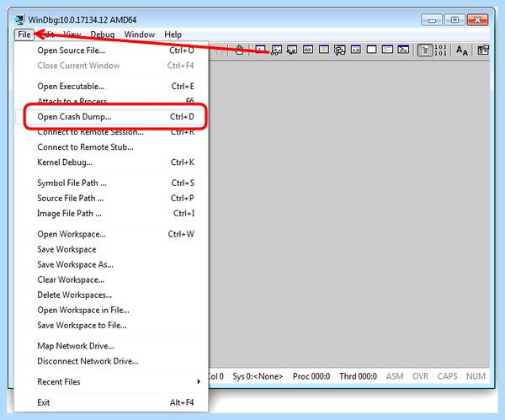Click Thrd 000:0 in status bar
Viewport: 505px width, 420px height.
(359, 376)
